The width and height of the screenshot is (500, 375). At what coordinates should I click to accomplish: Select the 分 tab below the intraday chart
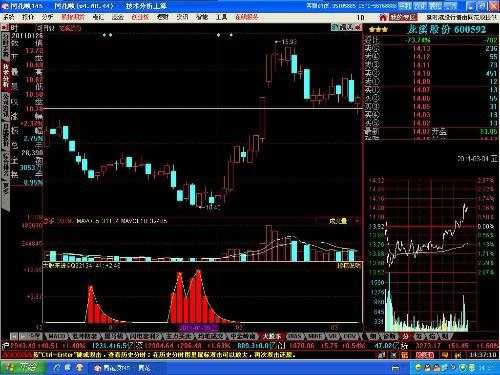405,336
